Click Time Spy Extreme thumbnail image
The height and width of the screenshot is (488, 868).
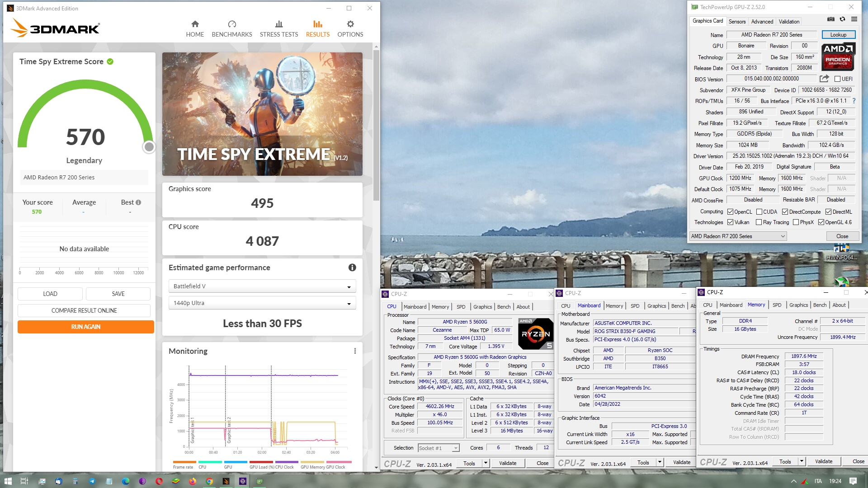(x=262, y=114)
